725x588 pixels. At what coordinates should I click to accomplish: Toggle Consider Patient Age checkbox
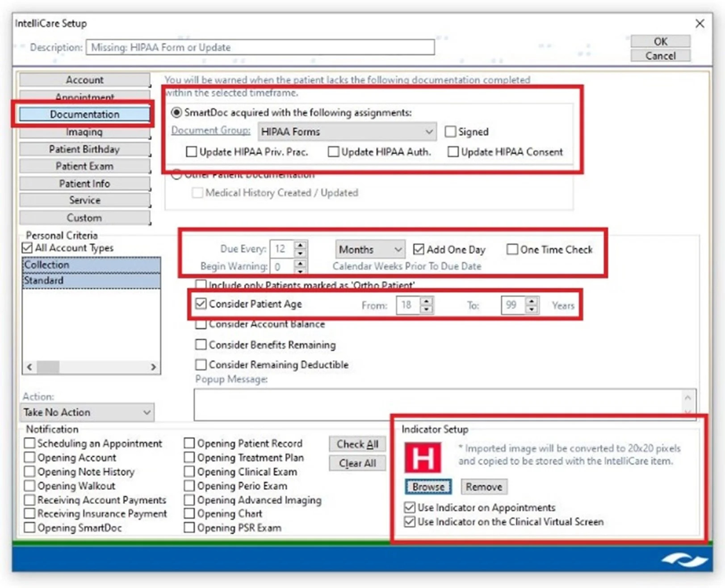point(201,304)
